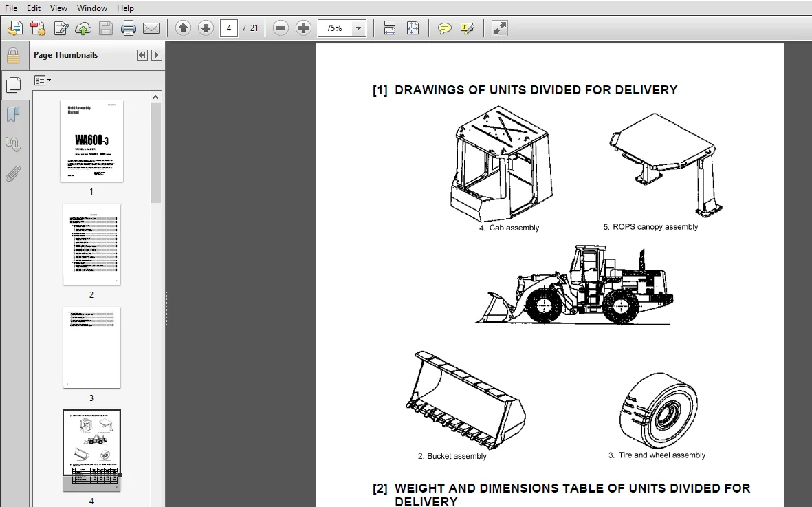812x507 pixels.
Task: Open the View menu
Action: coord(58,8)
